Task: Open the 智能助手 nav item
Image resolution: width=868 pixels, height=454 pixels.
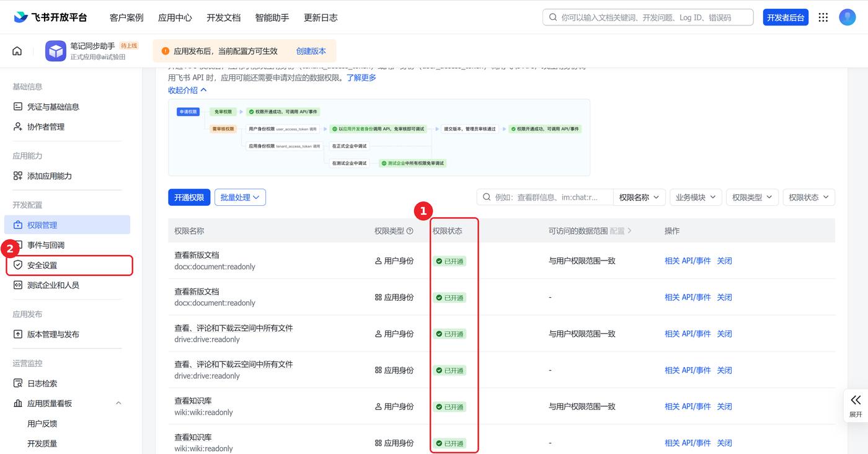Action: (272, 17)
